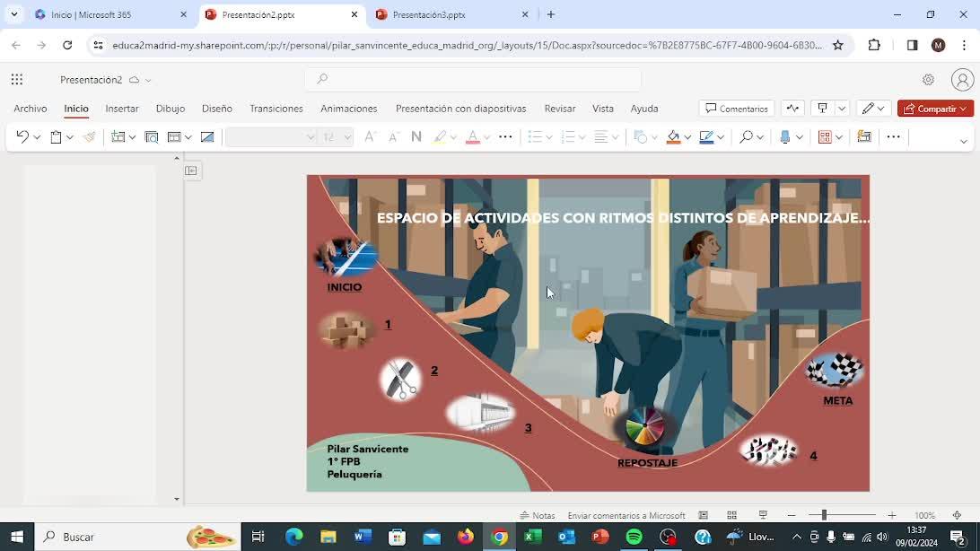Switch to Normal view icon
The height and width of the screenshot is (551, 980).
point(703,515)
